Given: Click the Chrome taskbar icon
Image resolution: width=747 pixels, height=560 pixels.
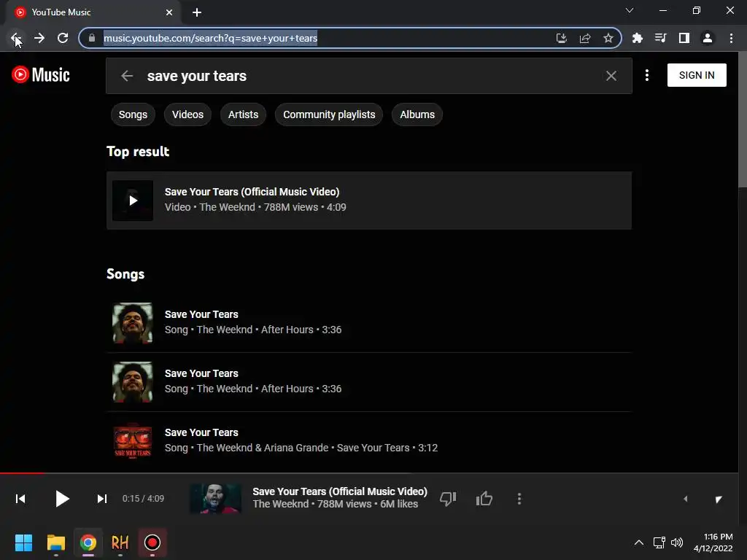Looking at the screenshot, I should click(88, 542).
